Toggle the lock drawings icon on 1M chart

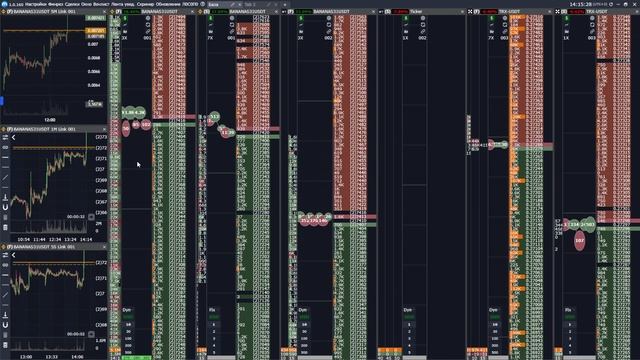tap(5, 217)
